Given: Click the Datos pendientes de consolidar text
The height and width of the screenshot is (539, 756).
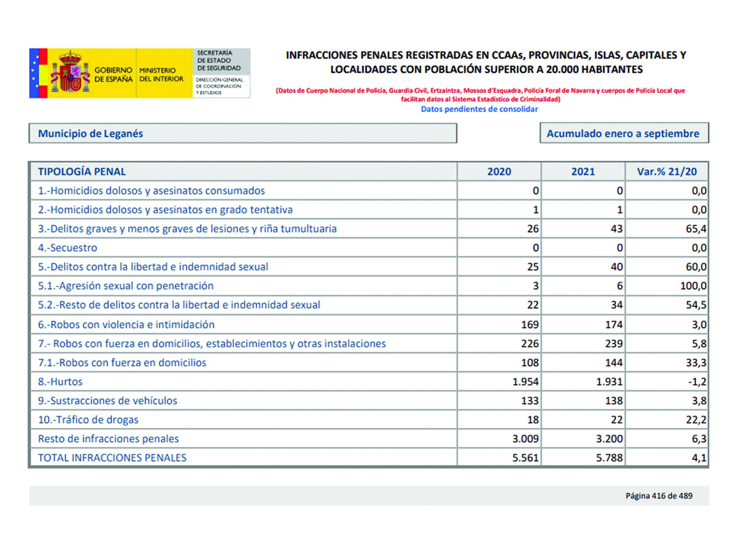Looking at the screenshot, I should pos(479,109).
